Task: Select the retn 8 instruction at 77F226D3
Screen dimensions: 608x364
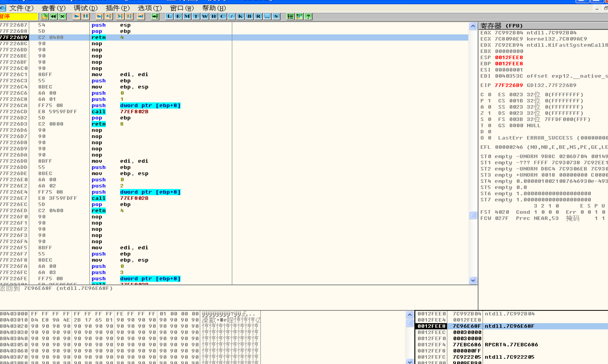Action: pyautogui.click(x=234, y=124)
